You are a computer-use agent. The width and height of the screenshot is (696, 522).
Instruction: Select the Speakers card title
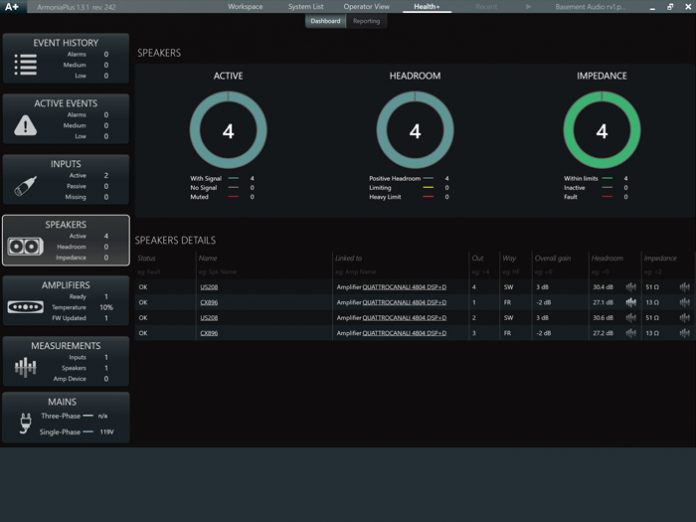[x=66, y=225]
